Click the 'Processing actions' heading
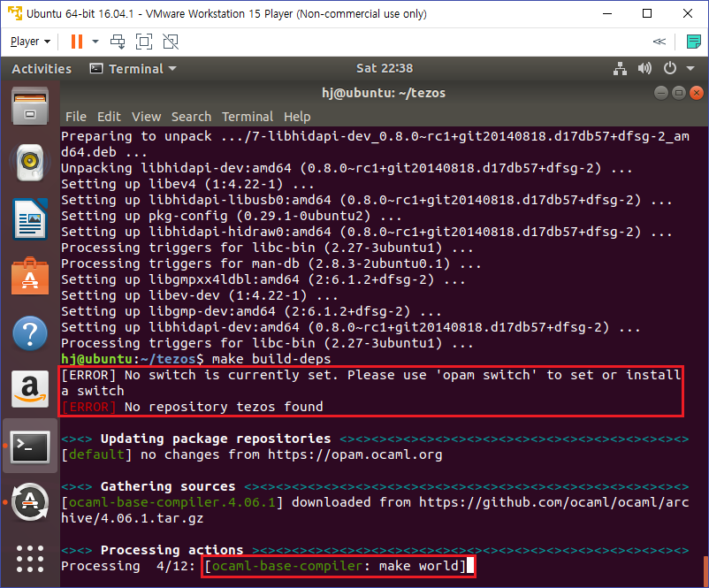This screenshot has width=709, height=588. click(x=172, y=550)
